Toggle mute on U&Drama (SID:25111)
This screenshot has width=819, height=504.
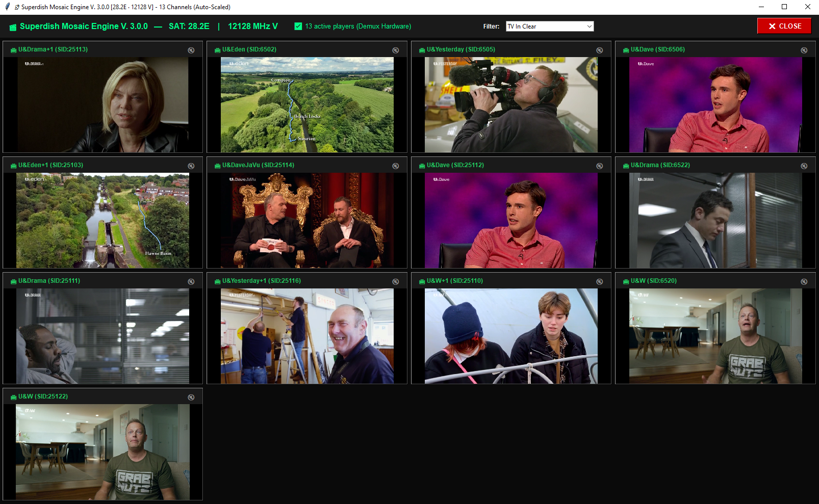(x=191, y=281)
